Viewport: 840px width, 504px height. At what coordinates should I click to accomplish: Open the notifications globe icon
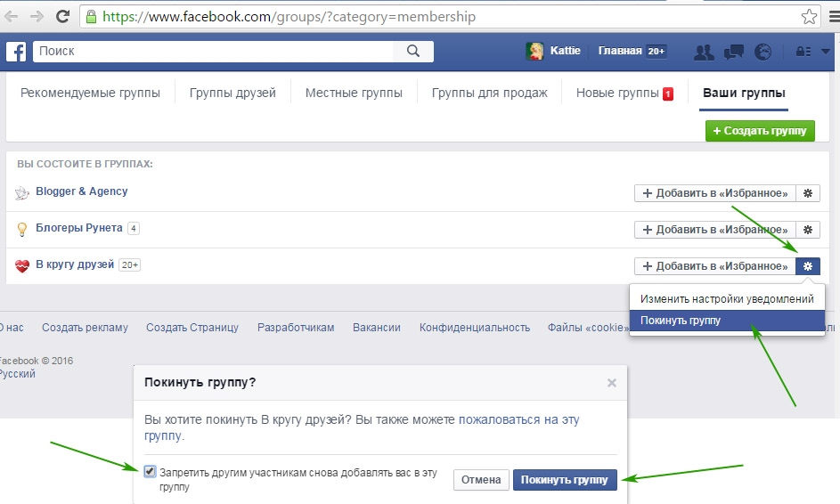[763, 52]
